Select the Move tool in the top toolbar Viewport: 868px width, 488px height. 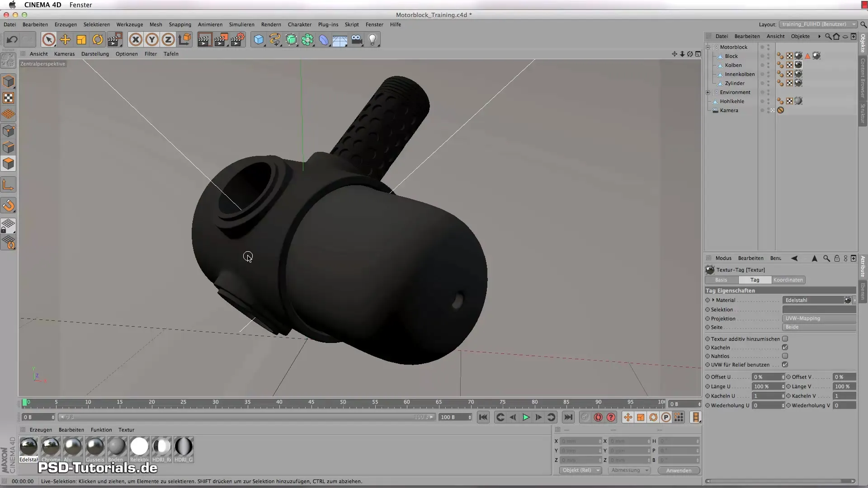pyautogui.click(x=65, y=40)
